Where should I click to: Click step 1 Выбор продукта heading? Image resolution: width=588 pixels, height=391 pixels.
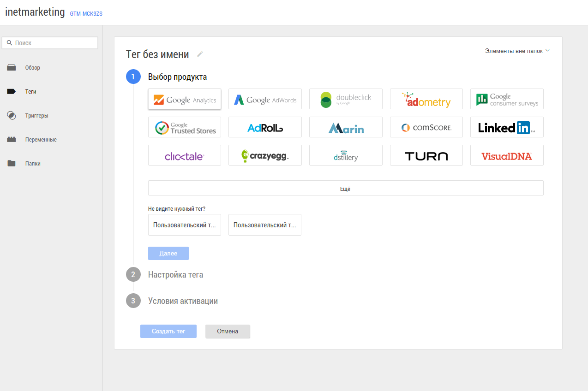(177, 77)
